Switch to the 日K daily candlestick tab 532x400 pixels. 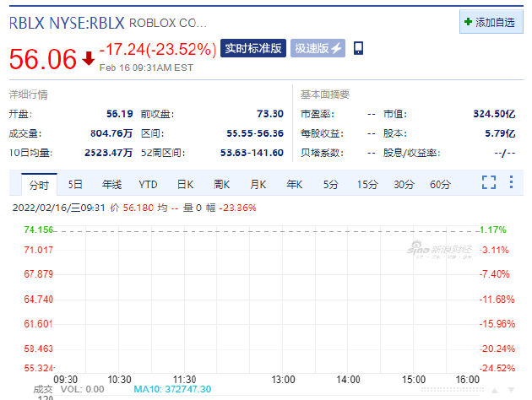pos(185,185)
